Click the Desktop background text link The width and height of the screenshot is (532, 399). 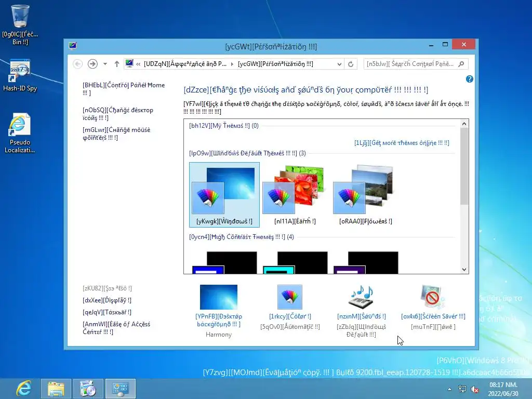click(x=219, y=320)
